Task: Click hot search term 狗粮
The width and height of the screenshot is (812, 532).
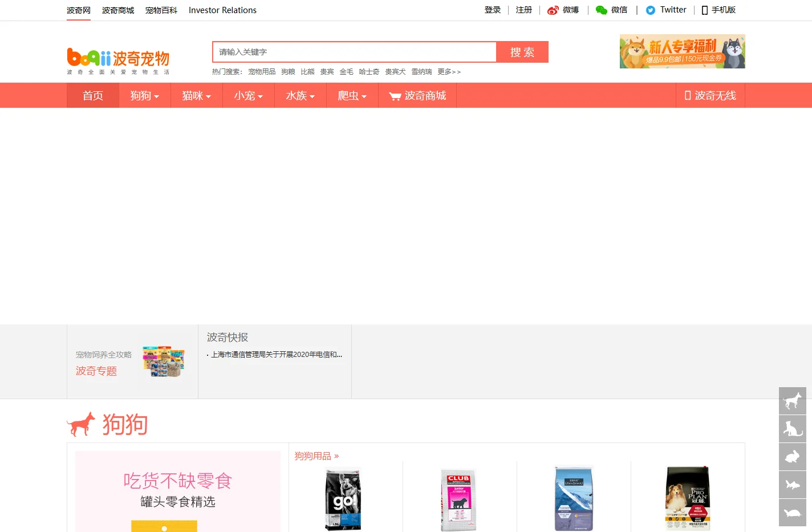Action: tap(288, 72)
